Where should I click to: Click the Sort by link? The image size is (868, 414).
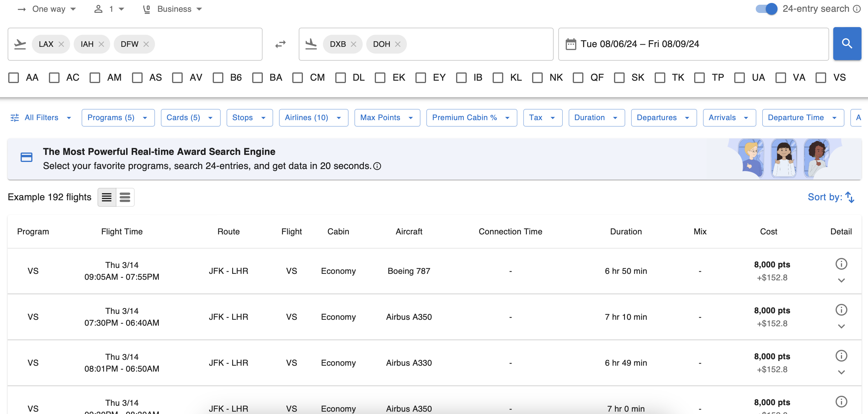824,197
